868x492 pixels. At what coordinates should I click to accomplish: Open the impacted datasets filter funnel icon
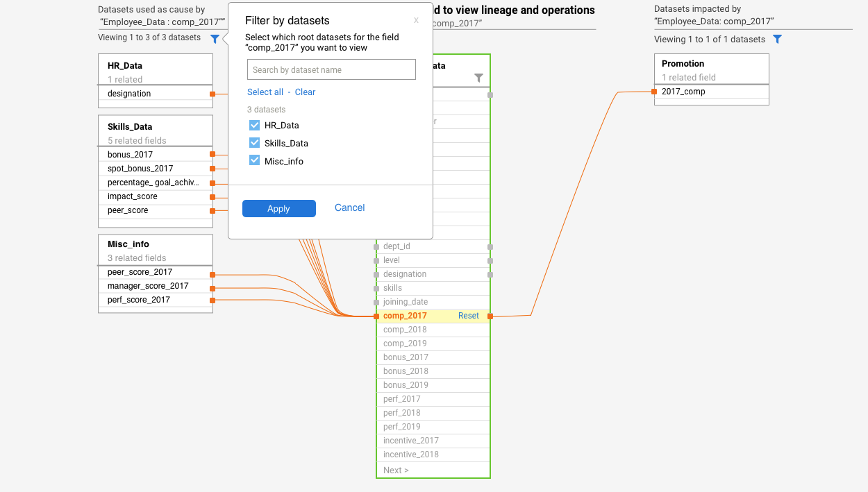coord(777,39)
